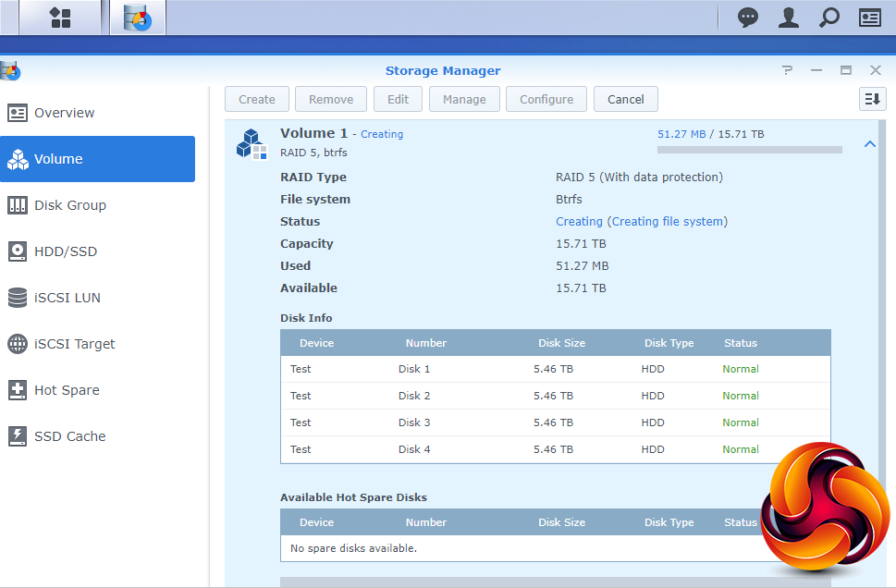Click the search magnifier icon
Screen dimensions: 896x588
829,18
